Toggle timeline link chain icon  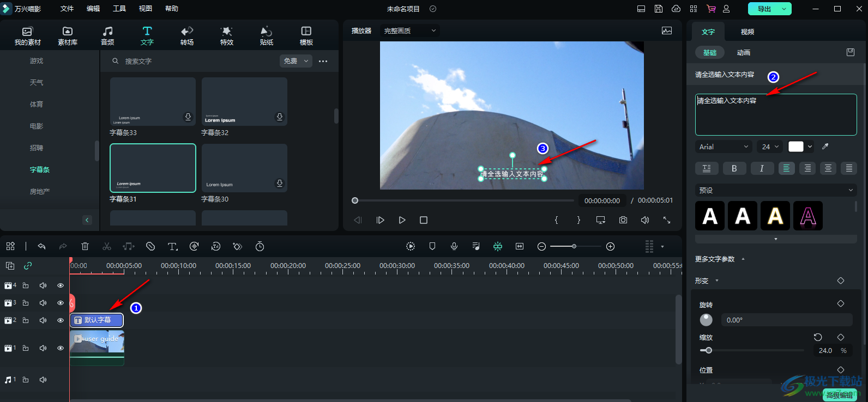coord(28,266)
